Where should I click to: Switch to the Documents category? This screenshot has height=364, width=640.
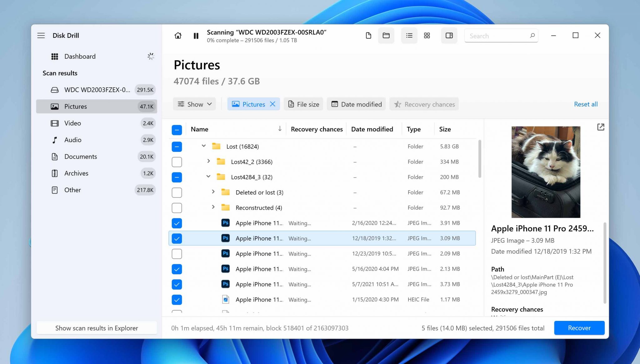[x=80, y=157]
